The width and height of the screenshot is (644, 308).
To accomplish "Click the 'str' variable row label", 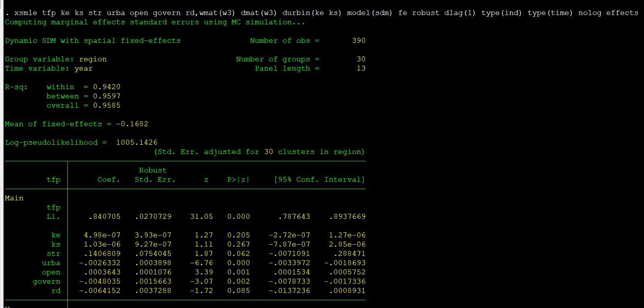I will pos(54,254).
